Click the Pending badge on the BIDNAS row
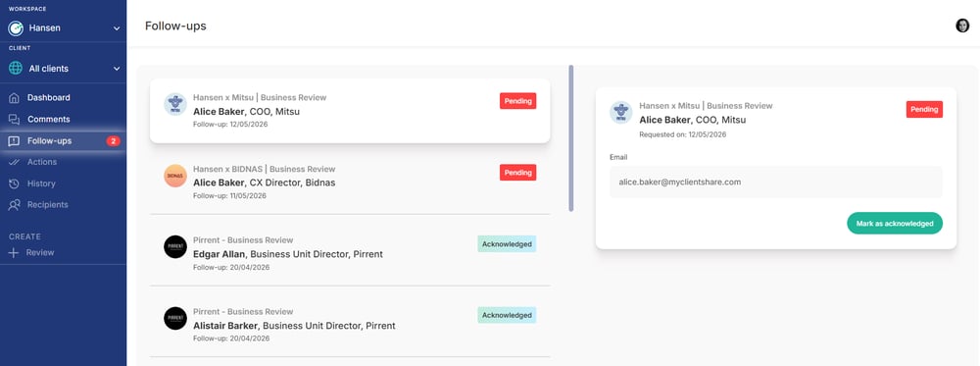The image size is (980, 366). 517,172
